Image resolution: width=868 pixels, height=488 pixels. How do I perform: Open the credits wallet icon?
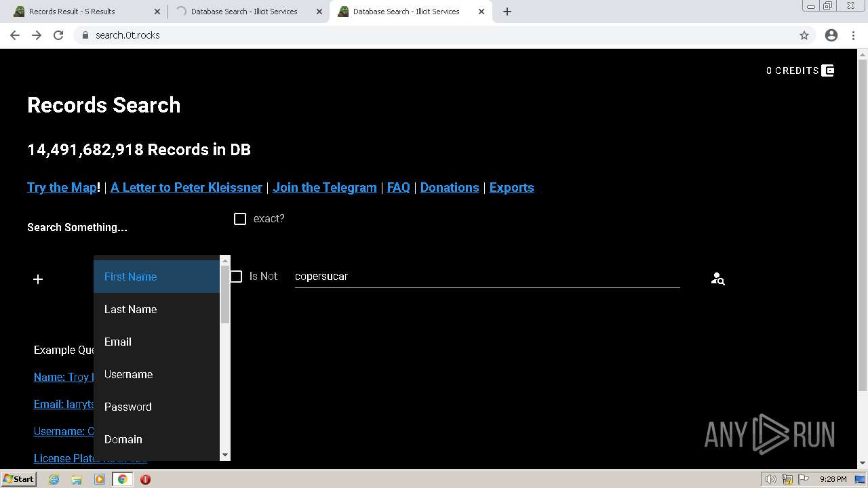[827, 70]
